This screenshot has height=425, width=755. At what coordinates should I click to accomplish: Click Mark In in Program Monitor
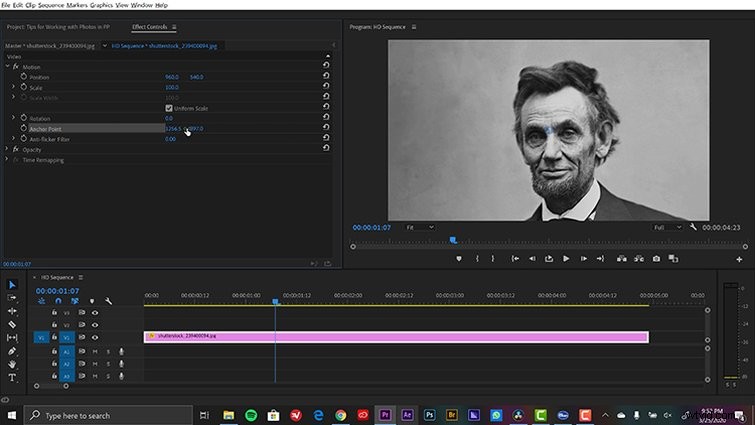(x=477, y=258)
